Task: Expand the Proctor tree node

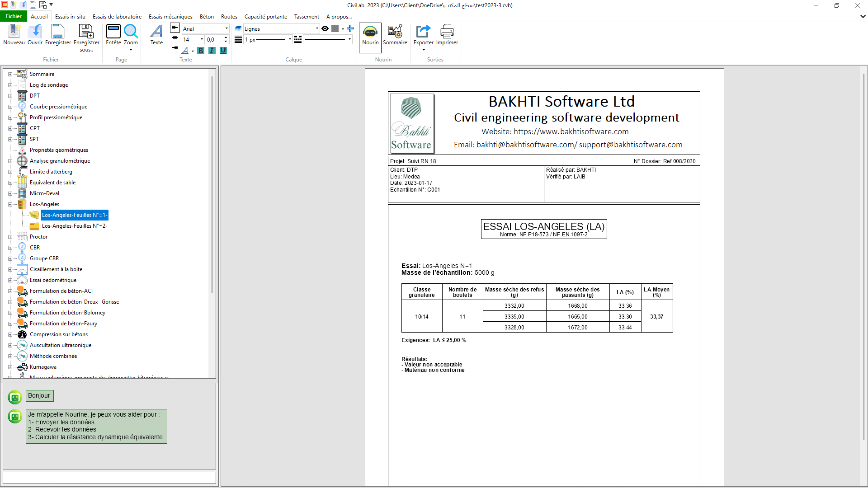Action: tap(10, 237)
